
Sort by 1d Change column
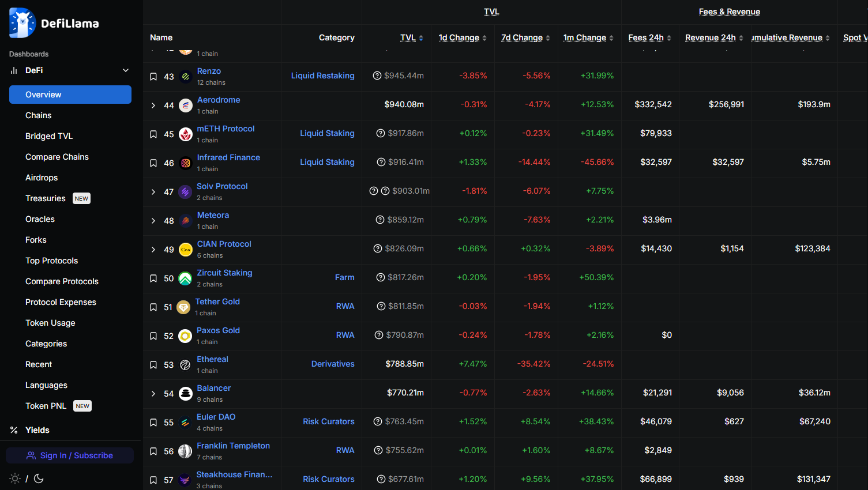click(463, 37)
